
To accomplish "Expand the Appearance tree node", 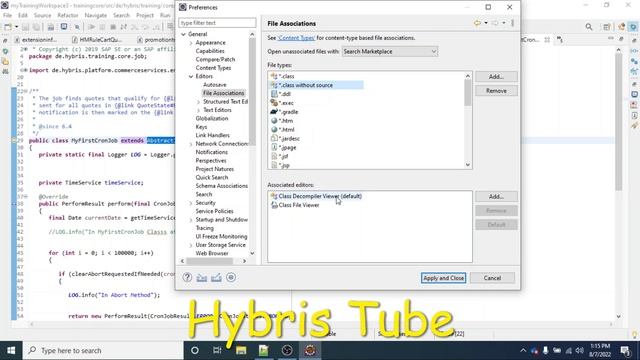I will (191, 43).
